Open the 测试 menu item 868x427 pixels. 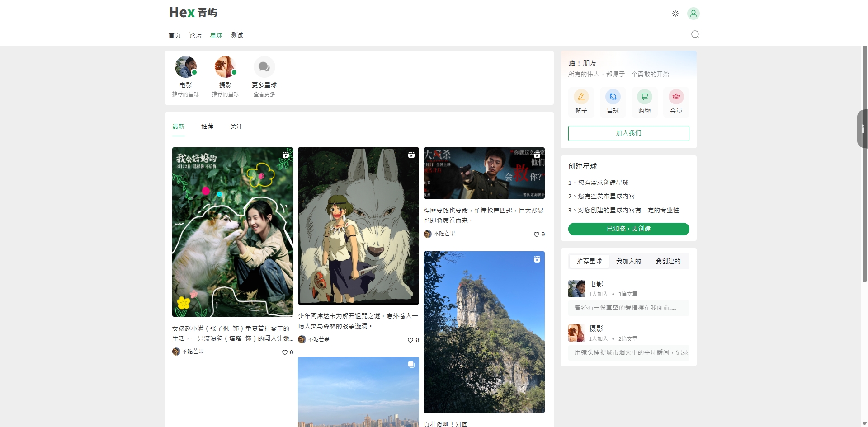pyautogui.click(x=237, y=35)
